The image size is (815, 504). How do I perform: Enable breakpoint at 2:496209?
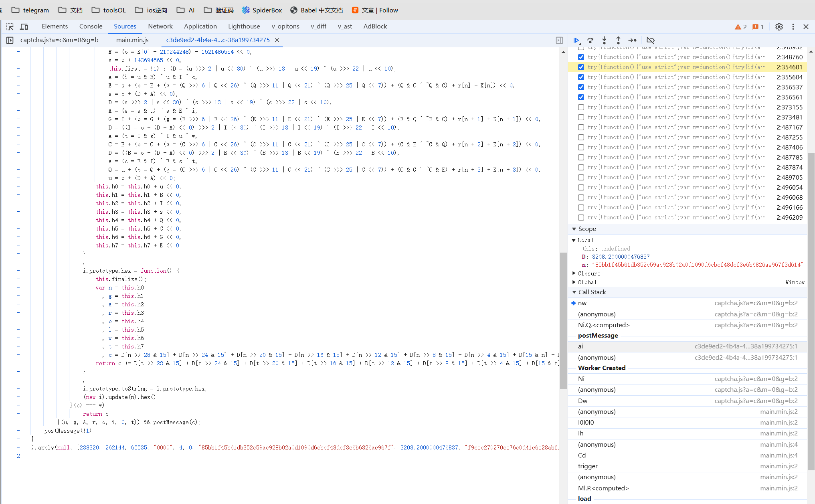(581, 217)
